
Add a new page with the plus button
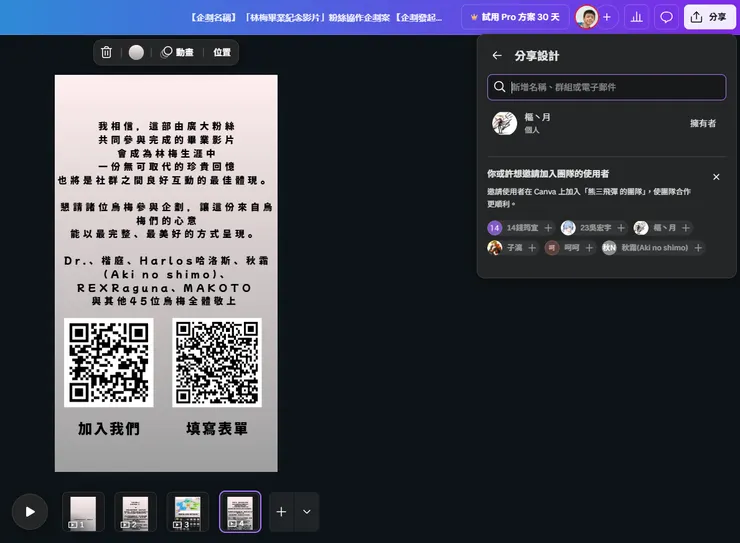pyautogui.click(x=281, y=512)
